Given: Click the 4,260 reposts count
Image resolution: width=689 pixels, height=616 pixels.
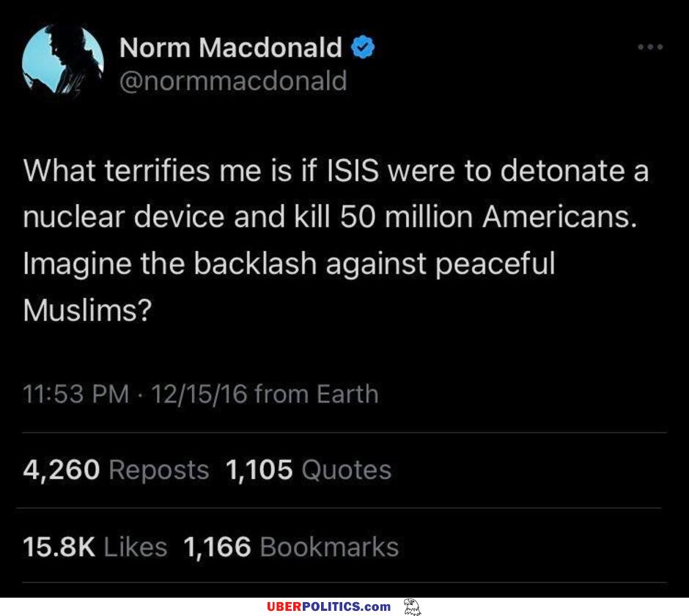Looking at the screenshot, I should pos(62,470).
